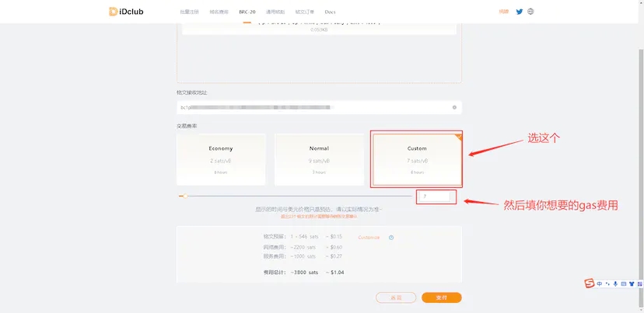
Task: Click the 返回 back button
Action: [x=396, y=297]
